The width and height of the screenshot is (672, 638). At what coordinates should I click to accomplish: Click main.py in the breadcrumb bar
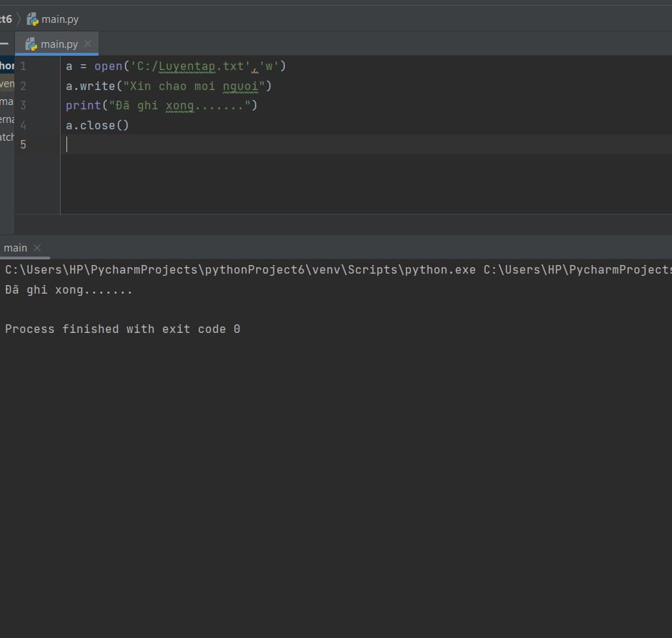tap(60, 19)
